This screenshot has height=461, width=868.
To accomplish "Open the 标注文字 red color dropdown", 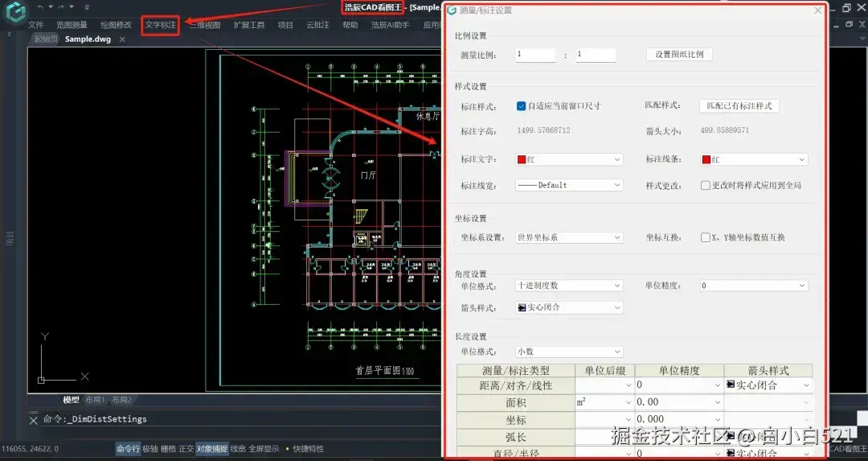I will [569, 159].
